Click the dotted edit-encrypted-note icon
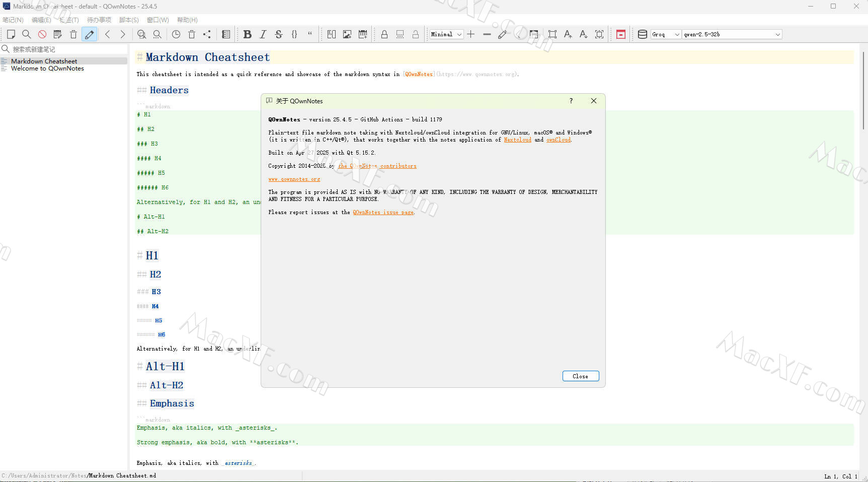The image size is (868, 482). (x=400, y=34)
